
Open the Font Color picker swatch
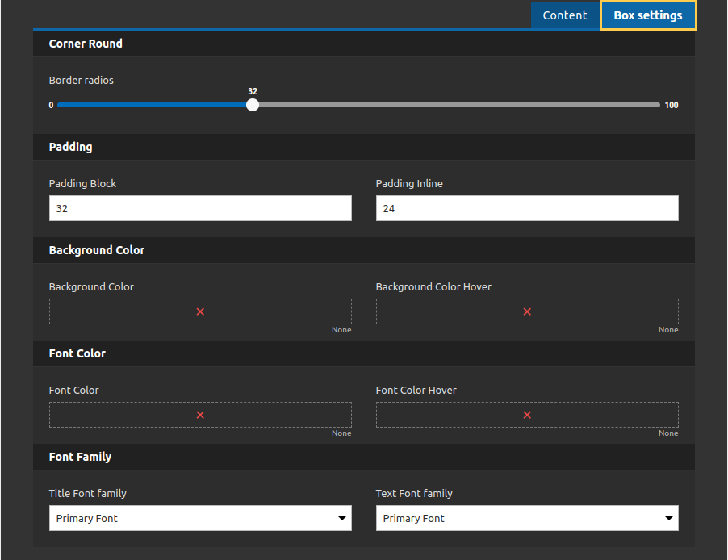201,415
